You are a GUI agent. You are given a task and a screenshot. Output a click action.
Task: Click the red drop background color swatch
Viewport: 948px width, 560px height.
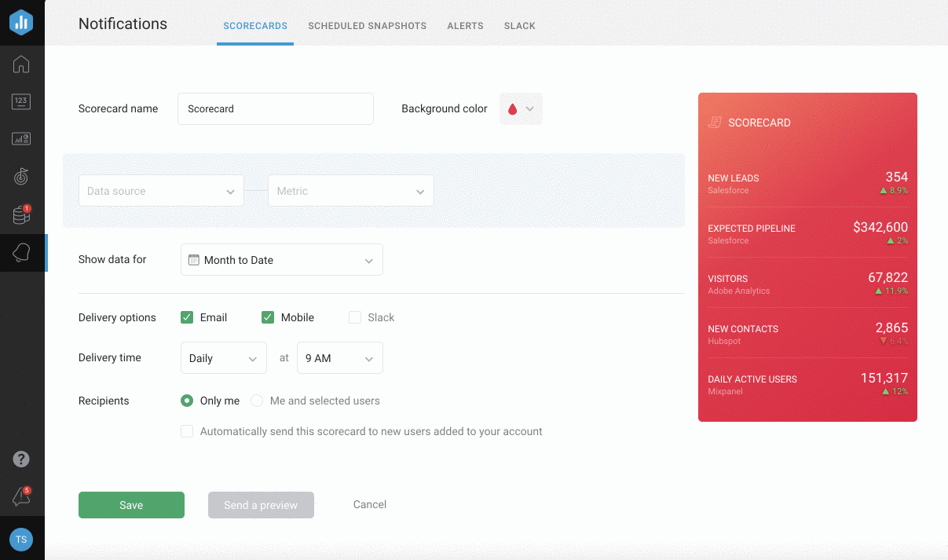[513, 109]
